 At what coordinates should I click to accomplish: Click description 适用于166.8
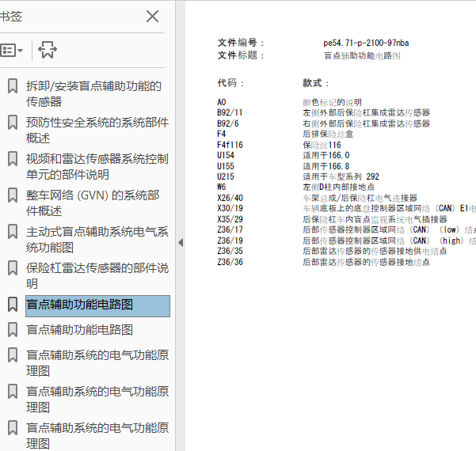click(326, 166)
